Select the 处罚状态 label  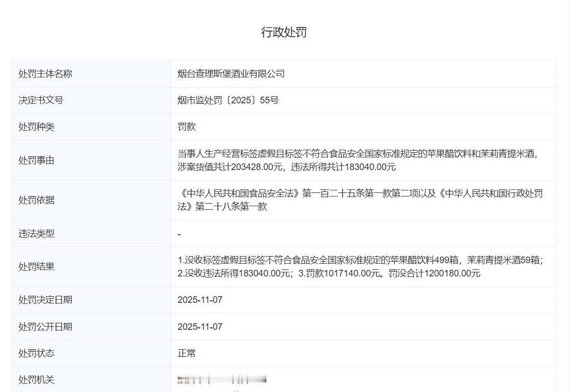[36, 353]
